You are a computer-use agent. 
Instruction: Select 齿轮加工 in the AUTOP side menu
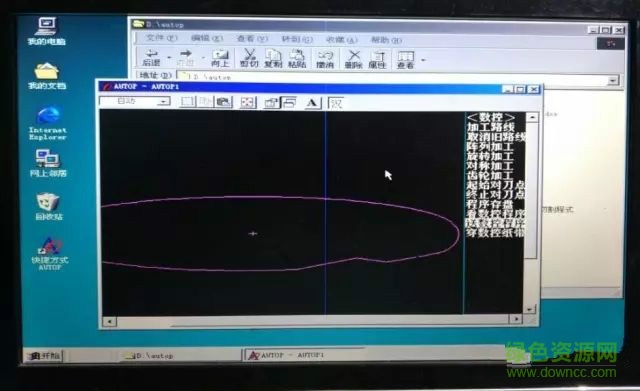[490, 176]
